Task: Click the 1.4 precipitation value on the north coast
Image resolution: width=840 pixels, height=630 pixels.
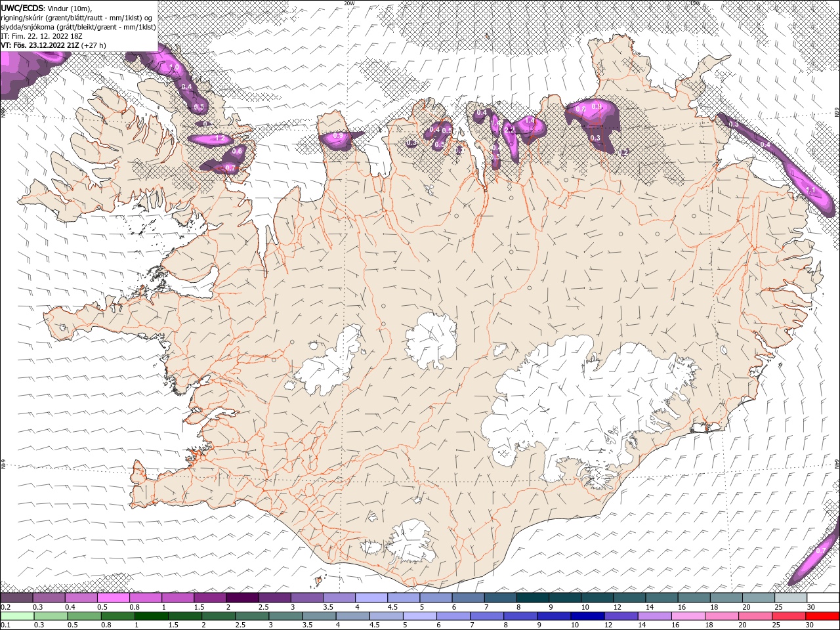Action: click(x=530, y=122)
